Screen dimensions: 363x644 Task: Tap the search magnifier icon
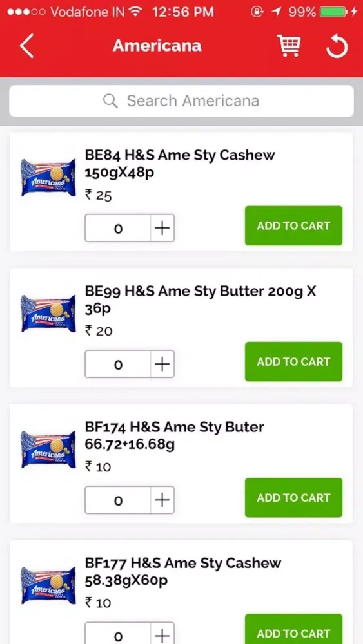(x=110, y=100)
